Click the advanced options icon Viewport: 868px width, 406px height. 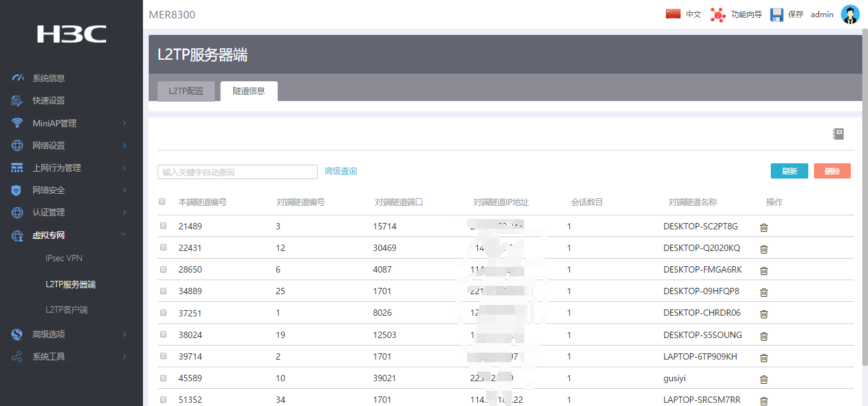(x=18, y=334)
